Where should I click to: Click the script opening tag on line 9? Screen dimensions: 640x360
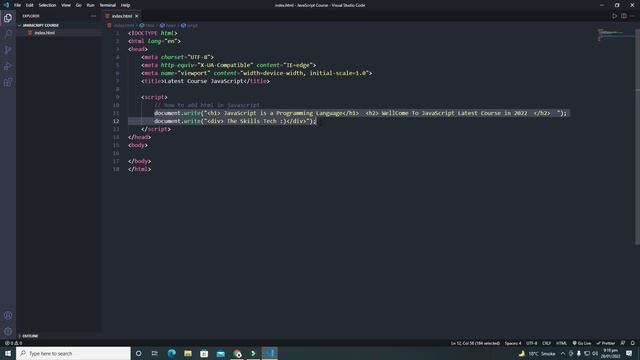[x=154, y=97]
